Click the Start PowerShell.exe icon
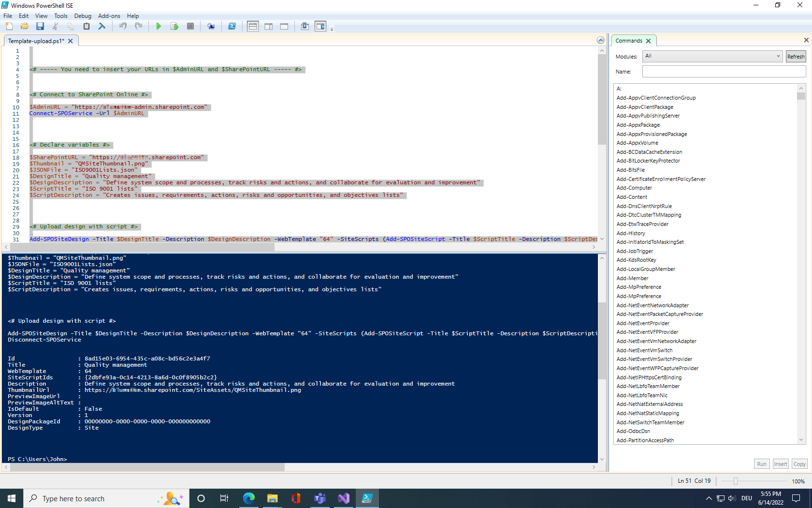The height and width of the screenshot is (508, 812). point(232,27)
